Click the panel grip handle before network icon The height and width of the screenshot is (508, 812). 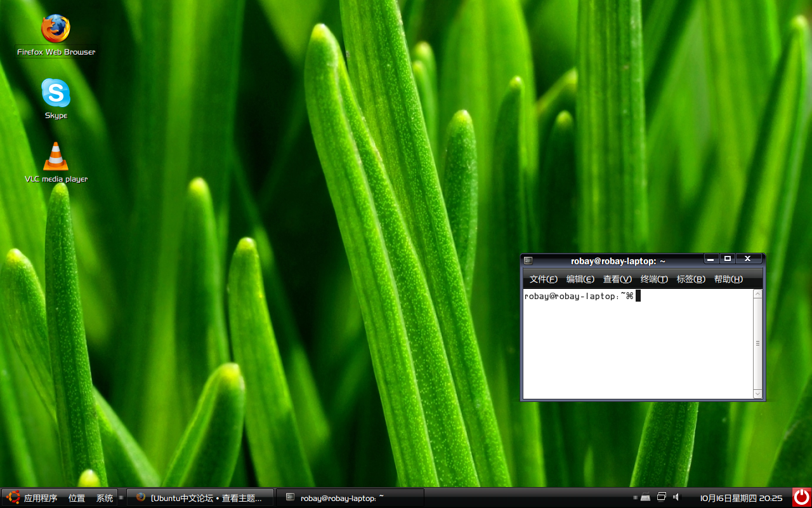click(635, 497)
